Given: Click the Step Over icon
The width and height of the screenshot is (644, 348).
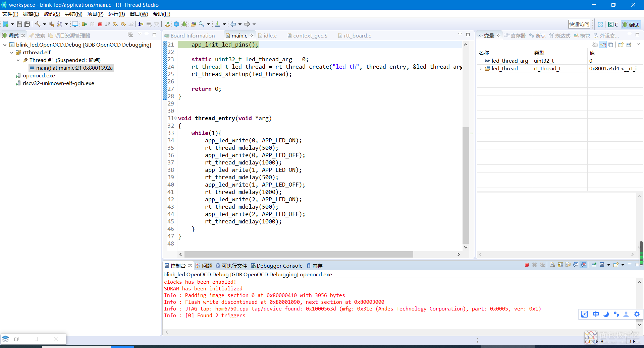Looking at the screenshot, I should click(123, 24).
